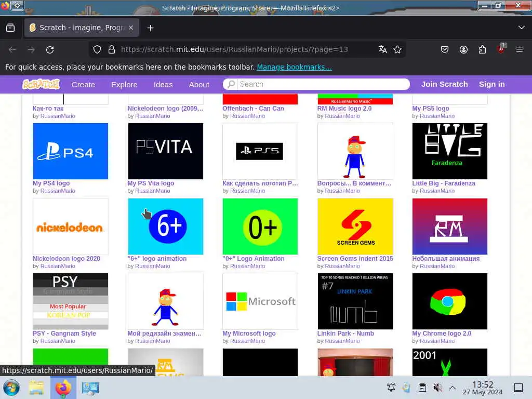Click Join Scratch
The height and width of the screenshot is (399, 532).
(x=445, y=84)
